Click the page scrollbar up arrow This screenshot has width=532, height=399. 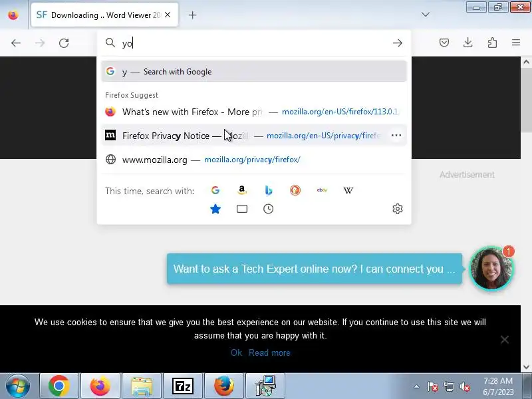526,62
